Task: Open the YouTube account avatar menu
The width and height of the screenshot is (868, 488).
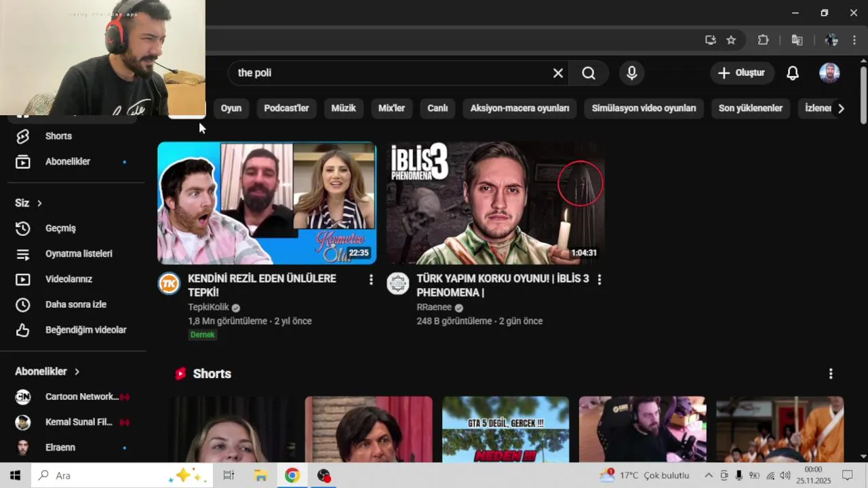Action: coord(829,73)
